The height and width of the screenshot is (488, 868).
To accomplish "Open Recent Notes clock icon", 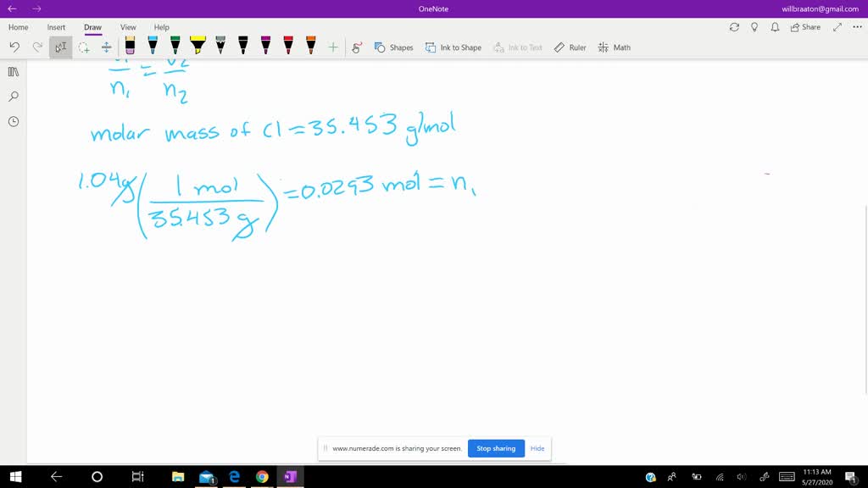I will 14,122.
